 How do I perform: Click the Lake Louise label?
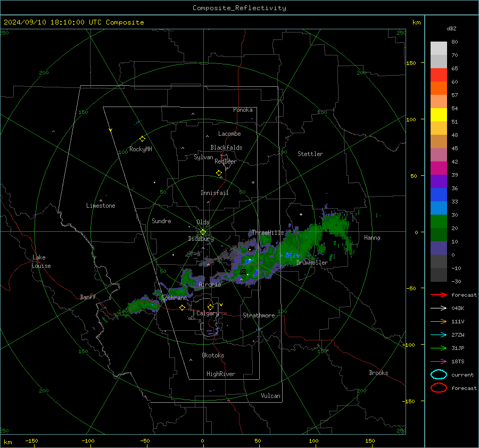(x=41, y=262)
